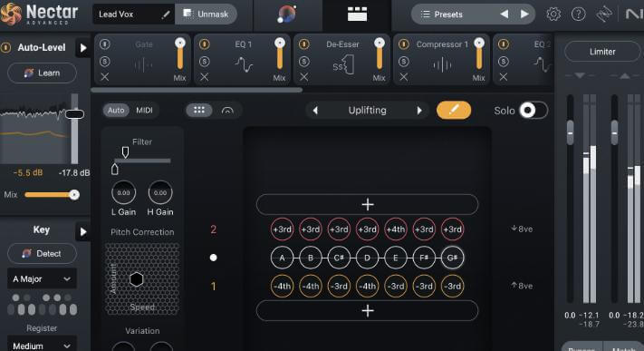644x351 pixels.
Task: Expand the Key panel arrow
Action: [83, 231]
